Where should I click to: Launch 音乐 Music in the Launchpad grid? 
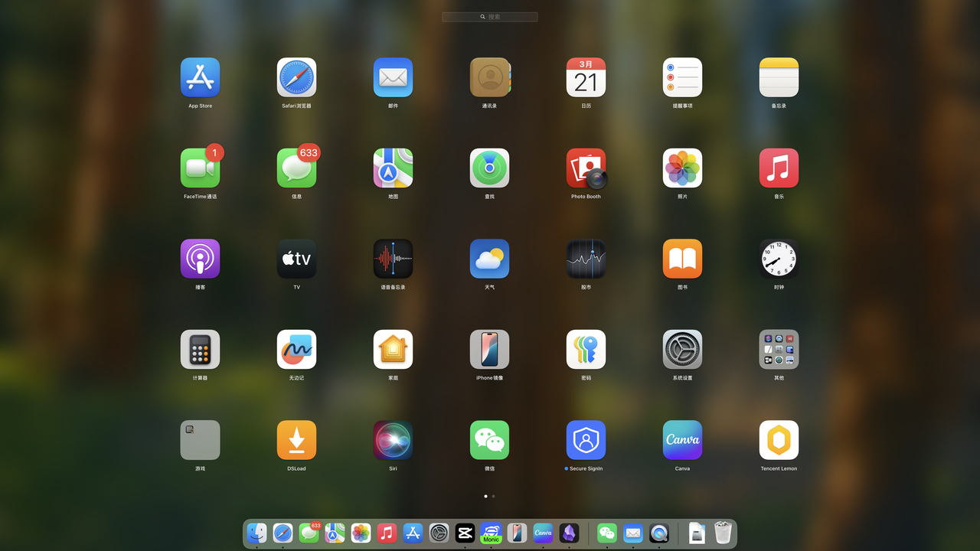(x=779, y=168)
